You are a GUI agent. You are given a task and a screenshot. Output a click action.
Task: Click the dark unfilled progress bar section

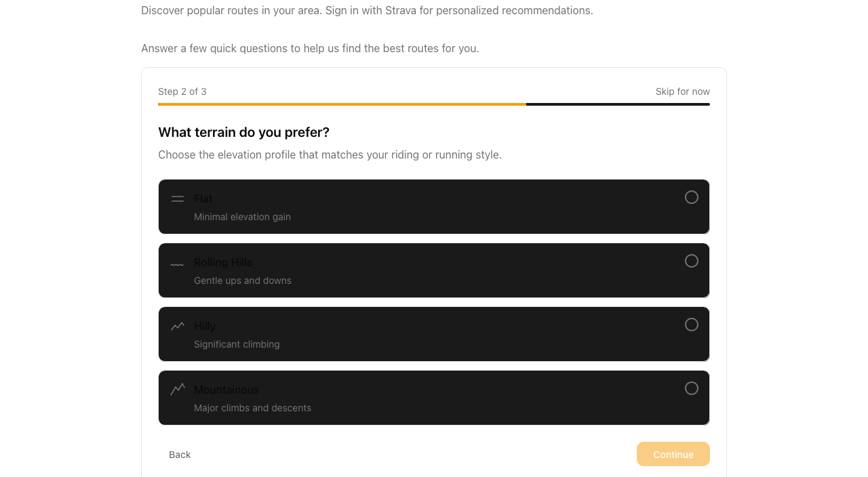[x=618, y=104]
